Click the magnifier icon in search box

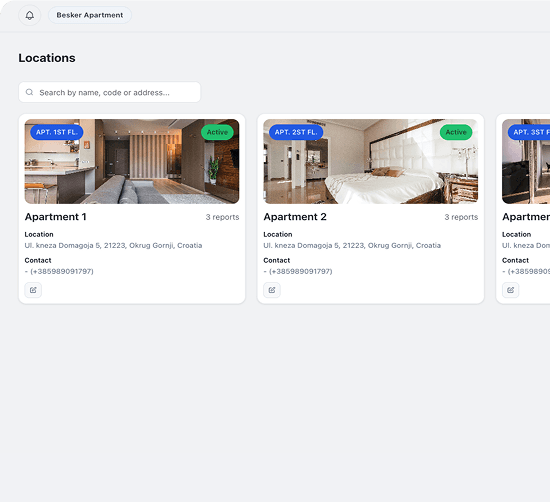click(29, 92)
